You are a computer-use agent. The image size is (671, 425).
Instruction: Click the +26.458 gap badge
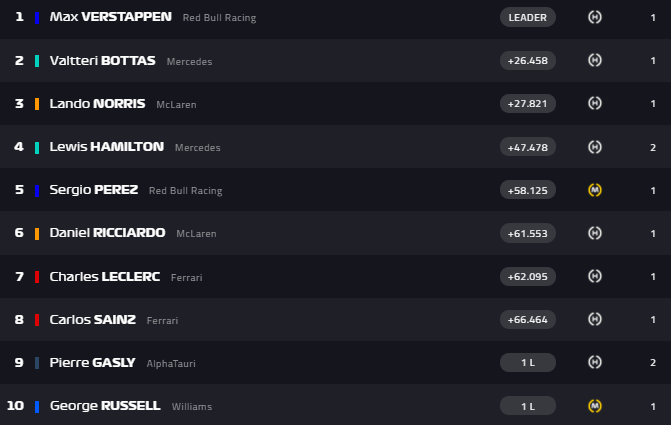527,60
